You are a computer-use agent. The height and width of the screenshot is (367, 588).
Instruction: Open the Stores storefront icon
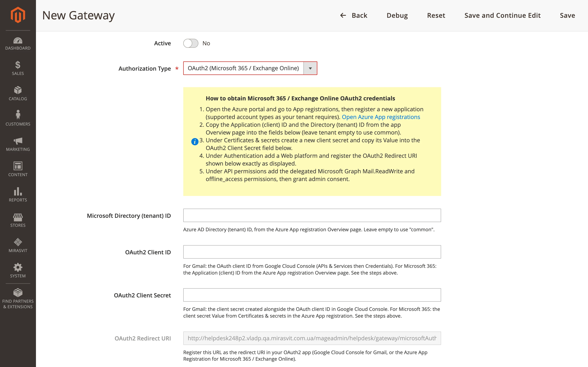pyautogui.click(x=18, y=217)
